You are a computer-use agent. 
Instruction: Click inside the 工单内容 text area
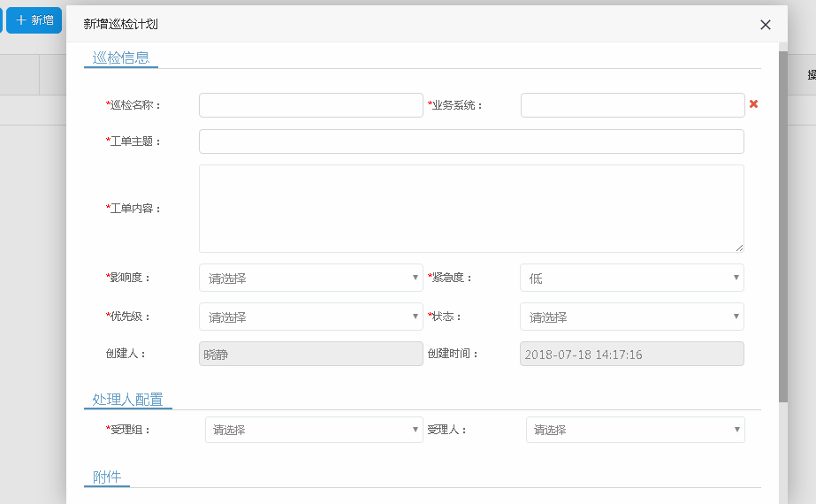(471, 209)
